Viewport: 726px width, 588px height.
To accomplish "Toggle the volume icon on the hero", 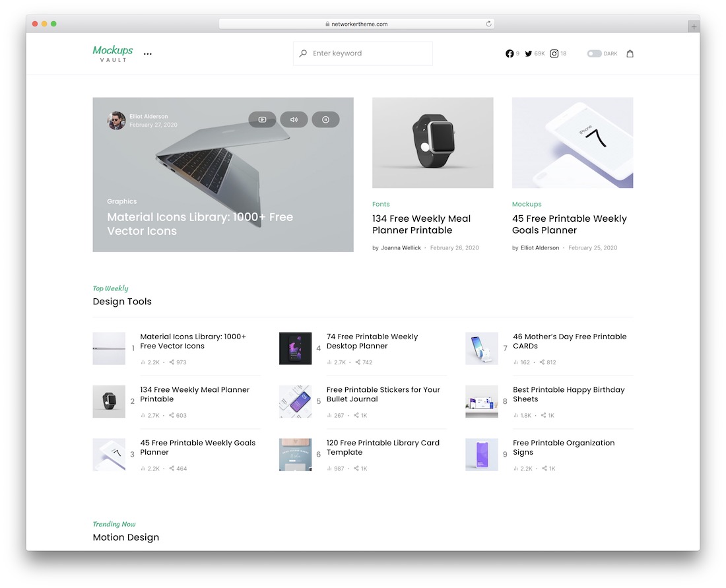I will (x=294, y=119).
